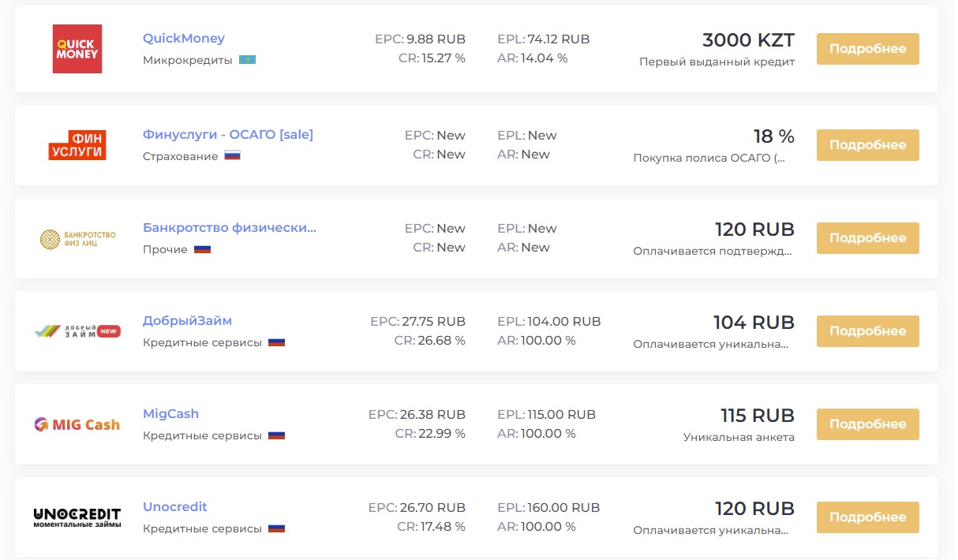This screenshot has width=958, height=560.
Task: Click the ДобрыйЗайм logo with NEW badge
Action: click(77, 331)
